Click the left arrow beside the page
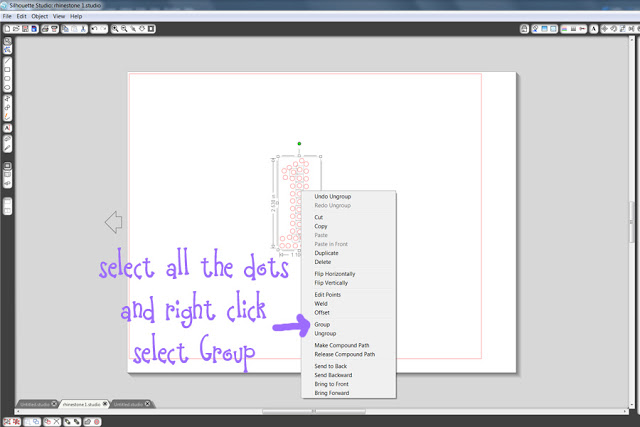 [x=113, y=220]
